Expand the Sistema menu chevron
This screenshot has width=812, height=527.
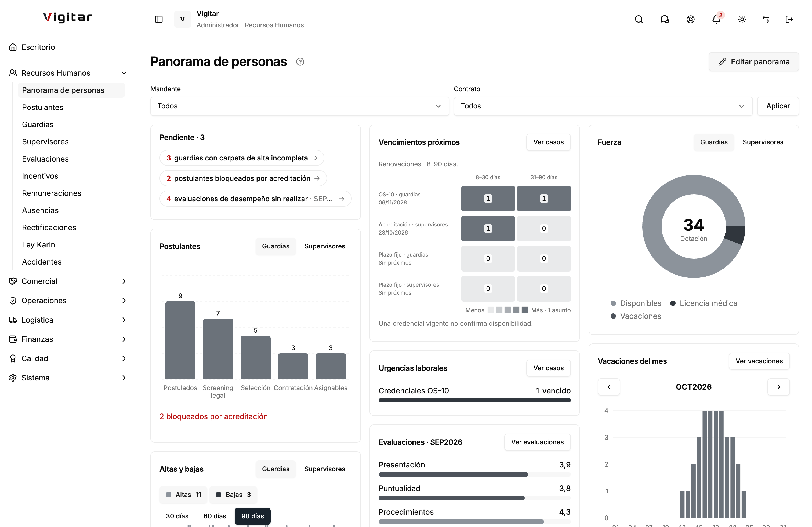tap(124, 378)
